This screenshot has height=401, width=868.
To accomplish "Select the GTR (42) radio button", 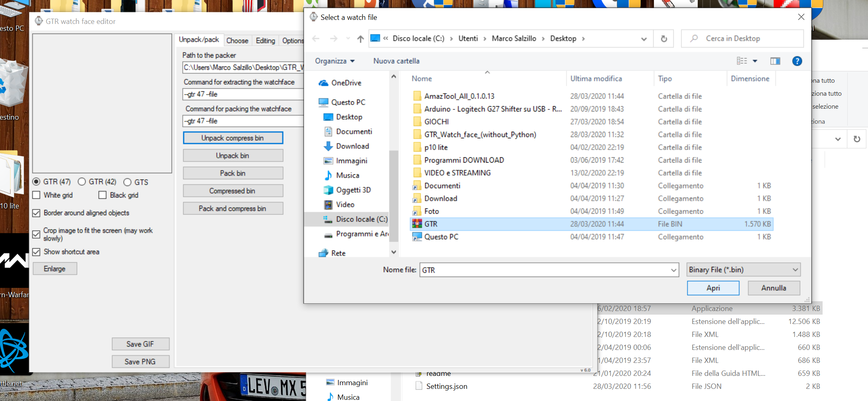I will tap(82, 181).
